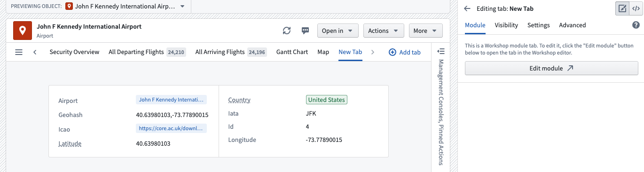Open the Map tab
Viewport: 644px width, 172px height.
pyautogui.click(x=323, y=52)
